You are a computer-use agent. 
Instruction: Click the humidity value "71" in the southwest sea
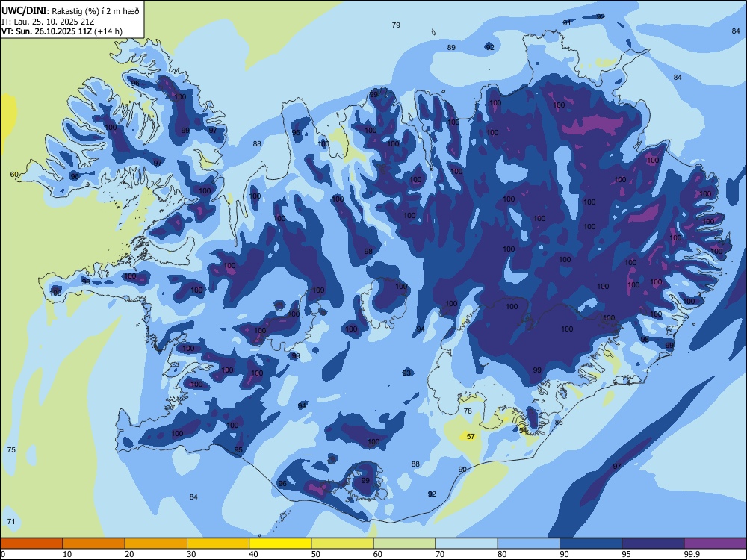(x=11, y=521)
